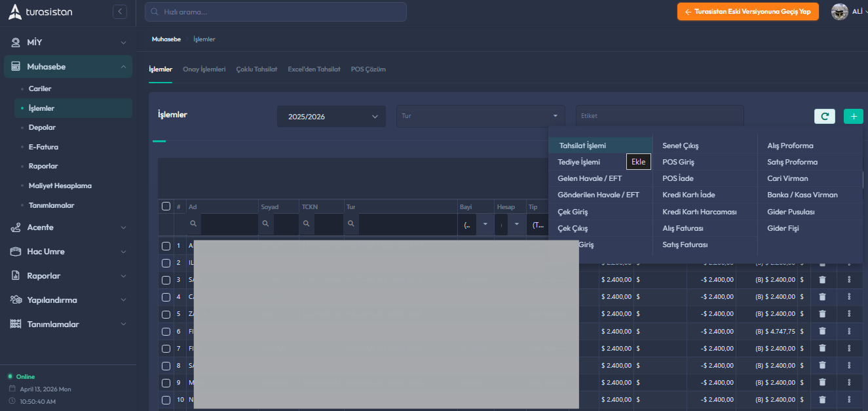Expand the Tur filter dropdown

pyautogui.click(x=480, y=116)
